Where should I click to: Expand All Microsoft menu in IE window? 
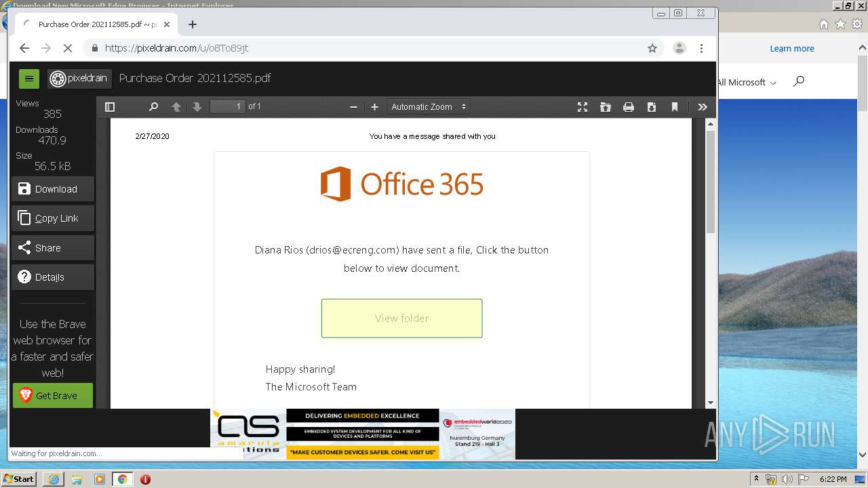tap(747, 82)
